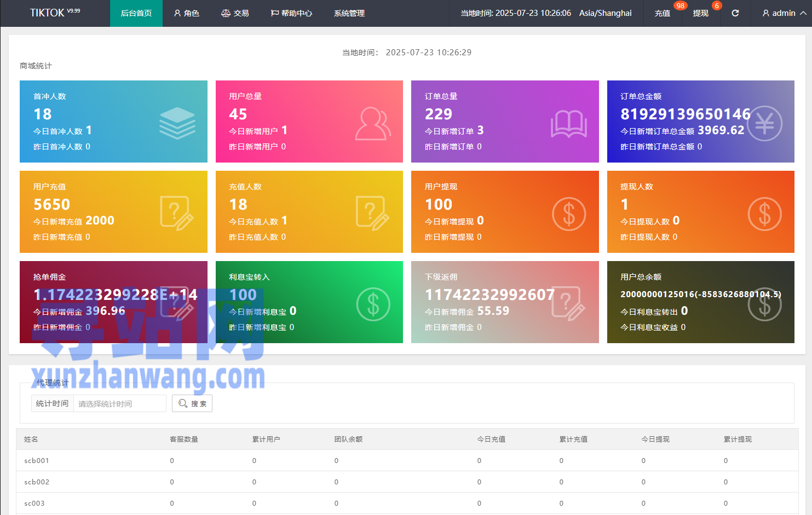Click 今日新增订单总金额 3969.62 text

[682, 130]
